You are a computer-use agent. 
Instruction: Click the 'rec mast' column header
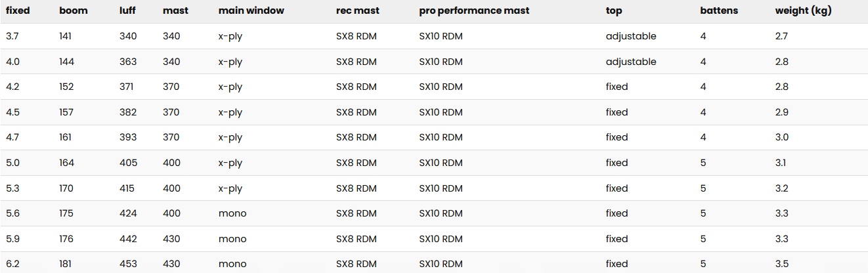click(x=357, y=11)
